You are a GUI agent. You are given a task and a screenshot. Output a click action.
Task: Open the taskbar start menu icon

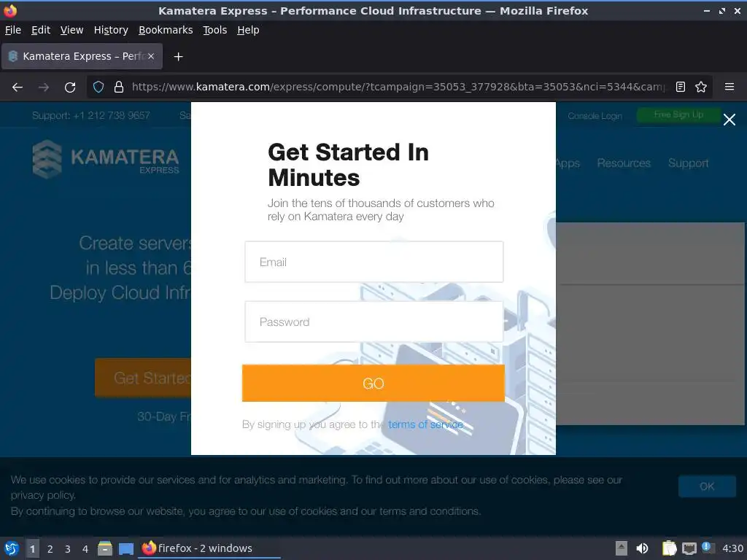pos(12,548)
